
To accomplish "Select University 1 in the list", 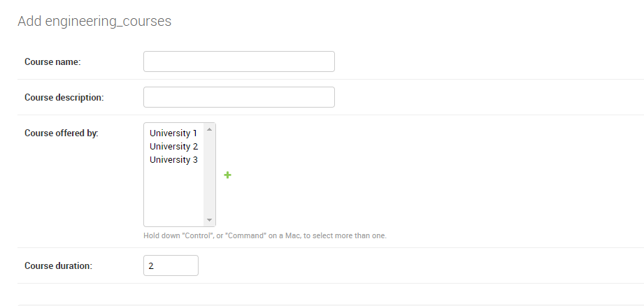I will click(x=173, y=133).
